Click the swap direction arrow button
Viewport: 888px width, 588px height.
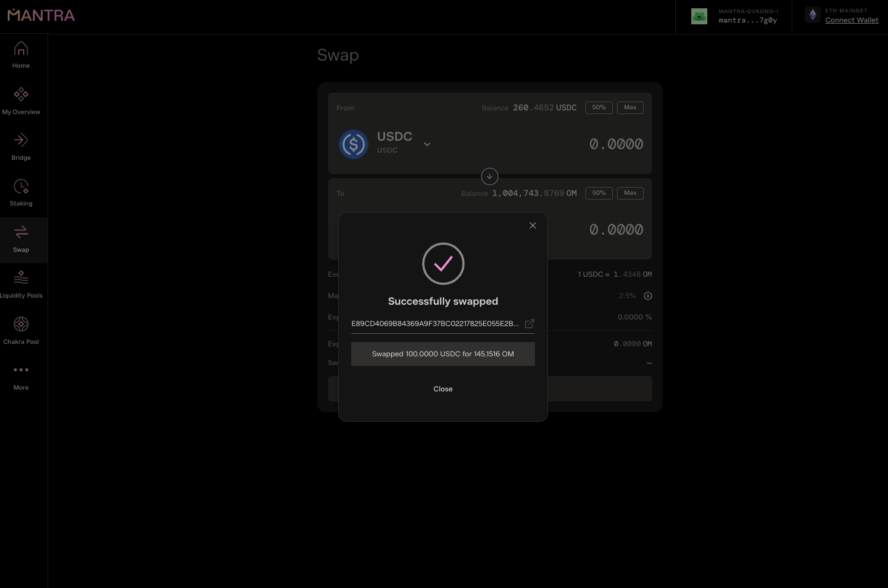[489, 176]
